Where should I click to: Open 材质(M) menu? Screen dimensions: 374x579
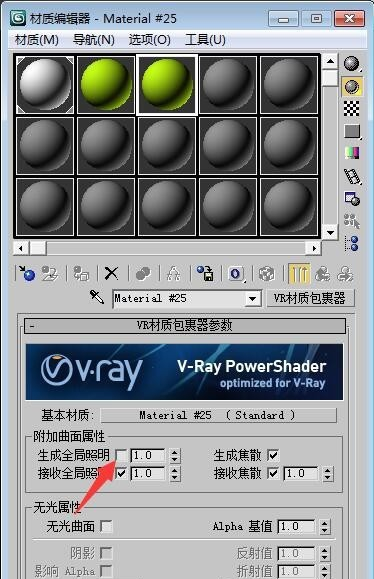(x=37, y=40)
